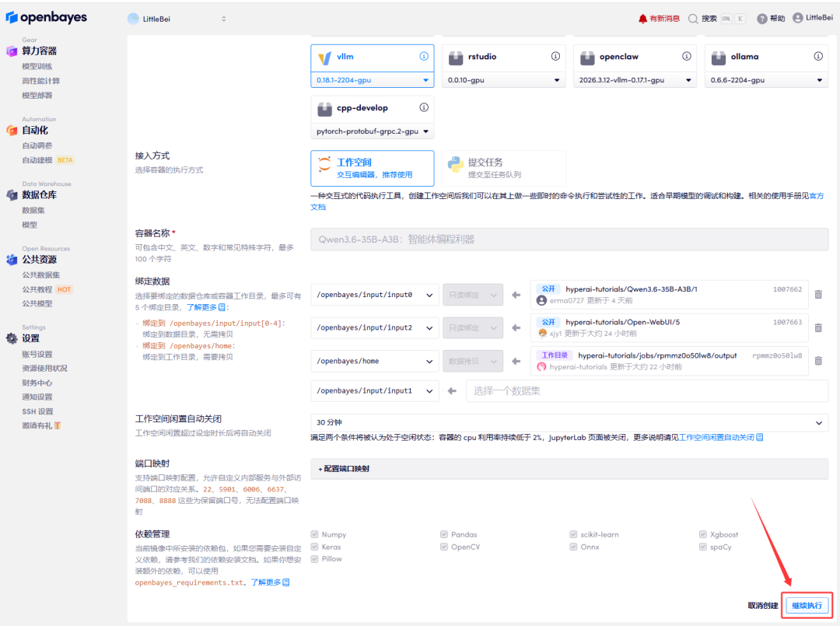Open the 30 分钟 idle shutdown dropdown

pyautogui.click(x=569, y=422)
